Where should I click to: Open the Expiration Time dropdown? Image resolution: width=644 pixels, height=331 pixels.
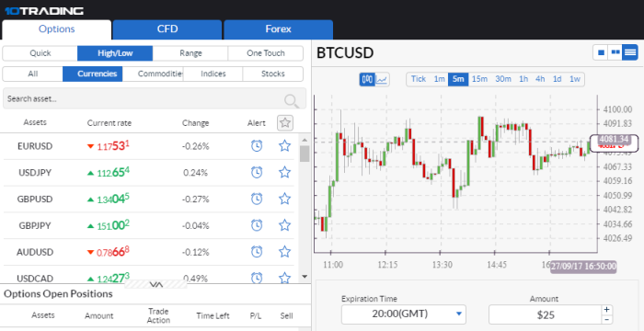pos(404,314)
